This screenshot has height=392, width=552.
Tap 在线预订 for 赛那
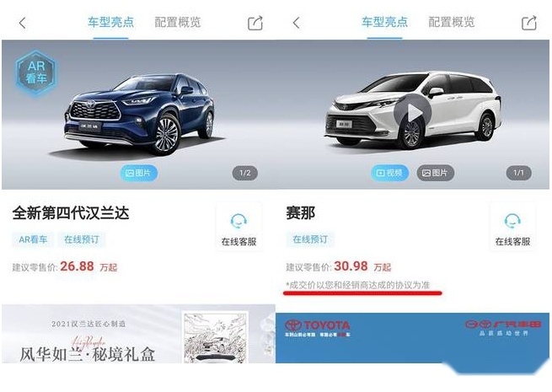coord(310,239)
